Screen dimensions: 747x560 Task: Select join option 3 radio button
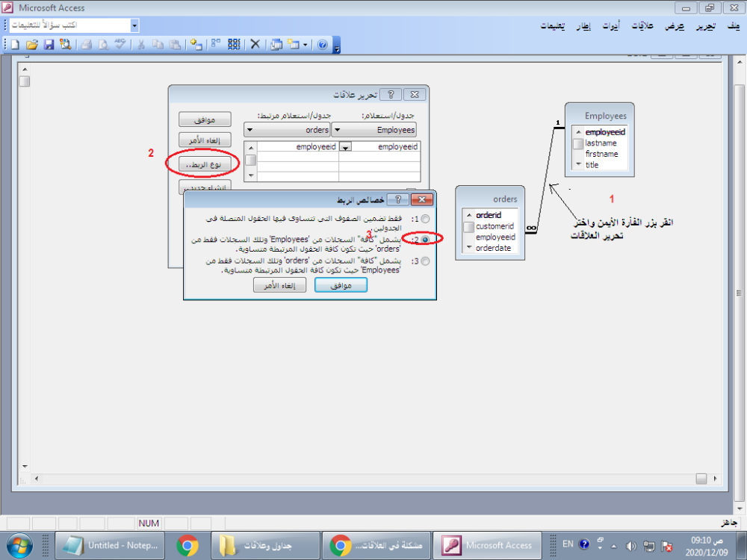pyautogui.click(x=425, y=261)
